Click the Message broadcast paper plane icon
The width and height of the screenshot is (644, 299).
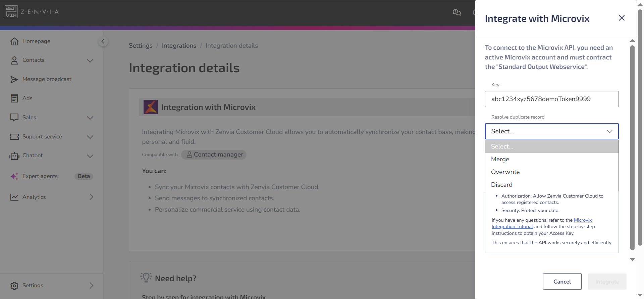[x=14, y=79]
